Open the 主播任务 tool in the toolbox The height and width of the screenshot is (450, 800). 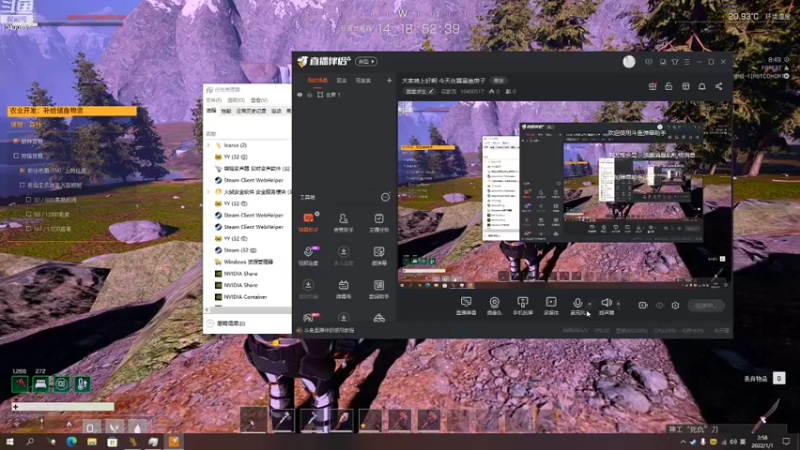[x=379, y=222]
